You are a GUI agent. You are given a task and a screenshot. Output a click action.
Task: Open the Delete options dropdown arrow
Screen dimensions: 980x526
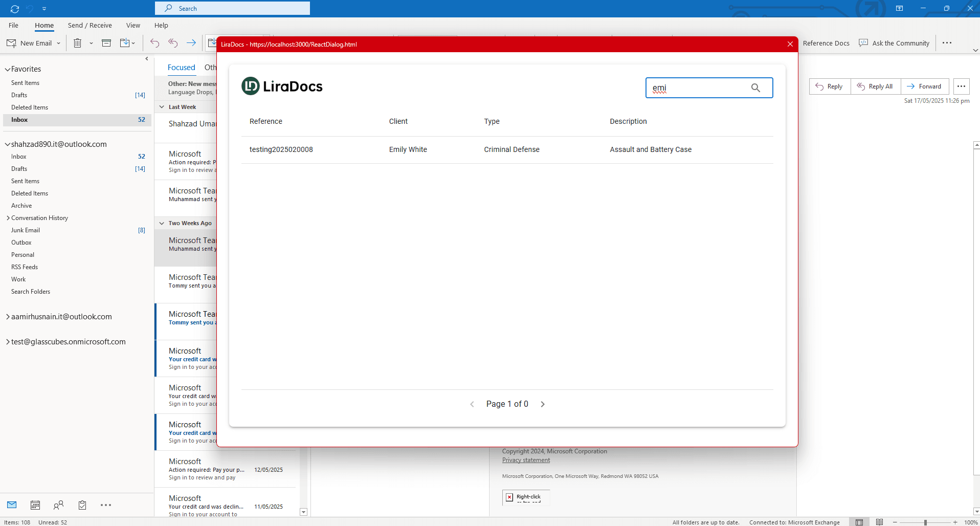pos(91,43)
